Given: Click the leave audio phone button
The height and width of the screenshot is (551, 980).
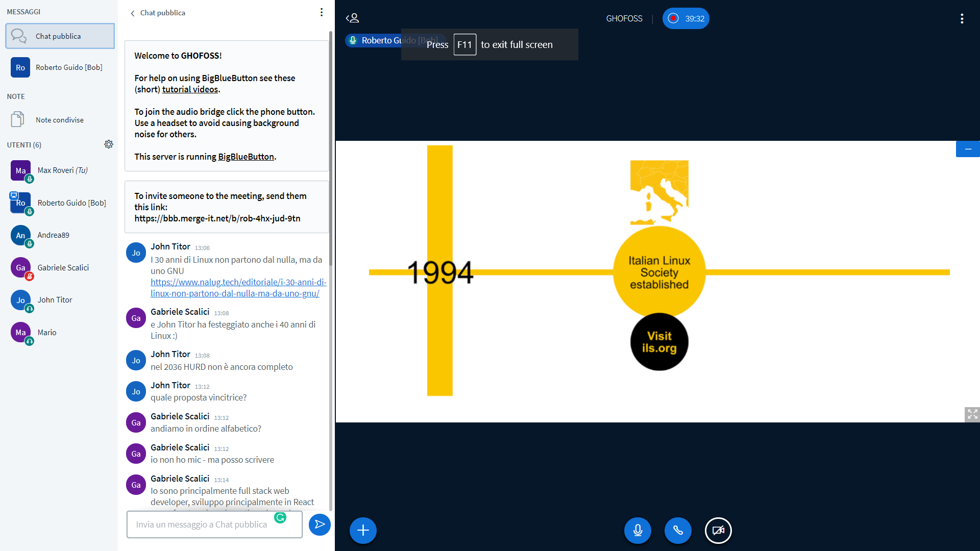Looking at the screenshot, I should (678, 530).
